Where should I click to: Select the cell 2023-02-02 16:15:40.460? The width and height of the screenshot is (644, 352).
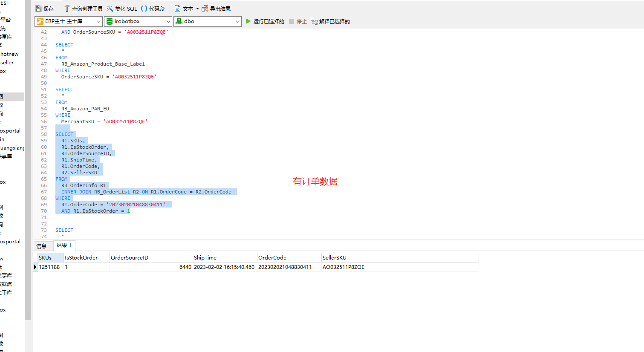(x=225, y=267)
